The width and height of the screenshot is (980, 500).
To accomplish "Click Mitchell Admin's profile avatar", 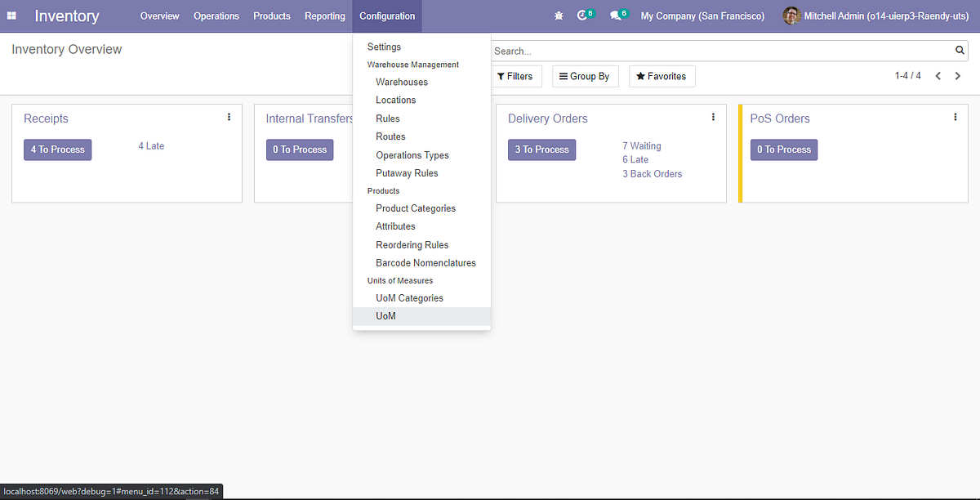I will 791,16.
